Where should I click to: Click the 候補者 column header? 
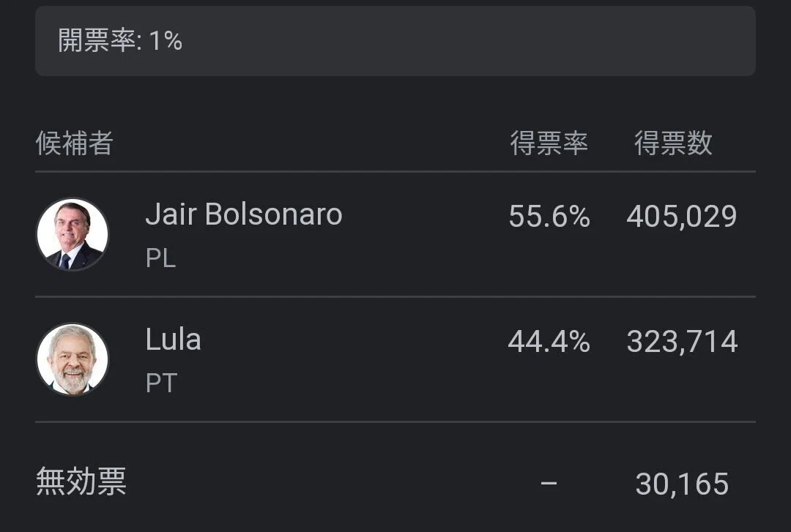(x=74, y=143)
